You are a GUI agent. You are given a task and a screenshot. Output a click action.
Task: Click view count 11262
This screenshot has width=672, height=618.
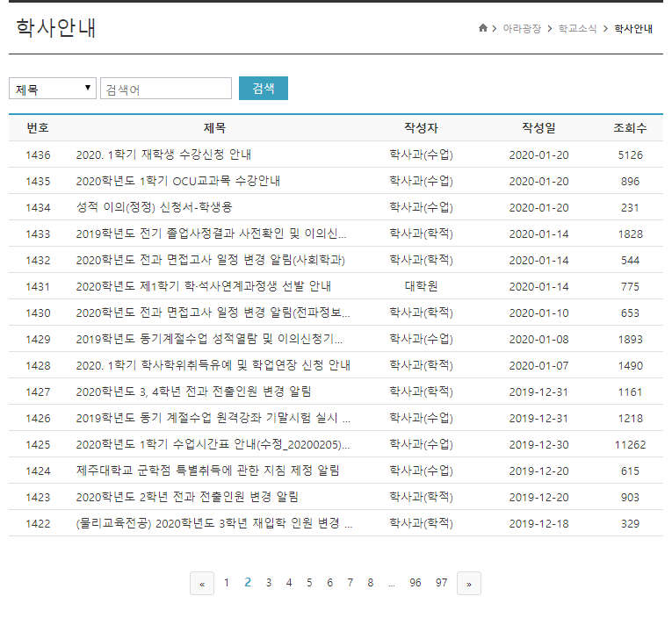point(630,445)
